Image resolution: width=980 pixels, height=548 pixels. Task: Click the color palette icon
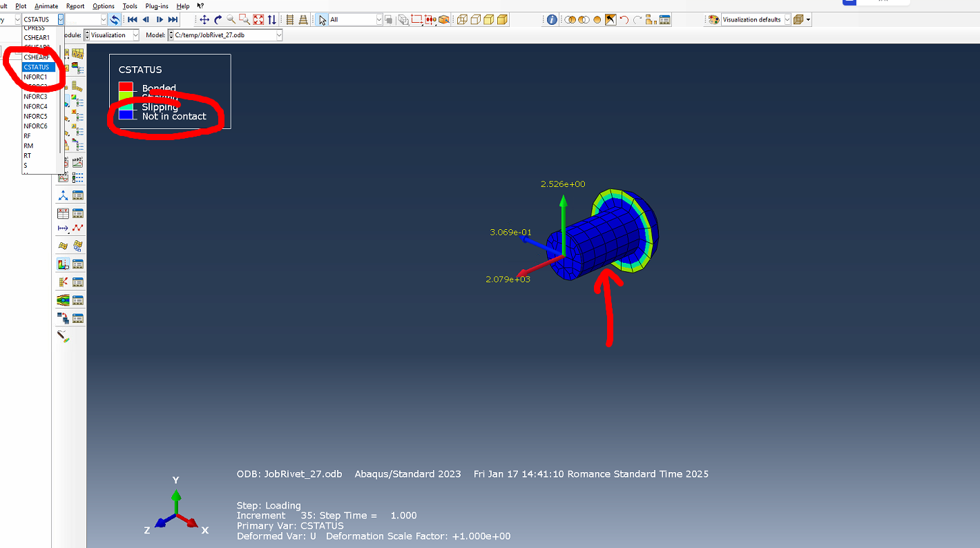(x=714, y=19)
